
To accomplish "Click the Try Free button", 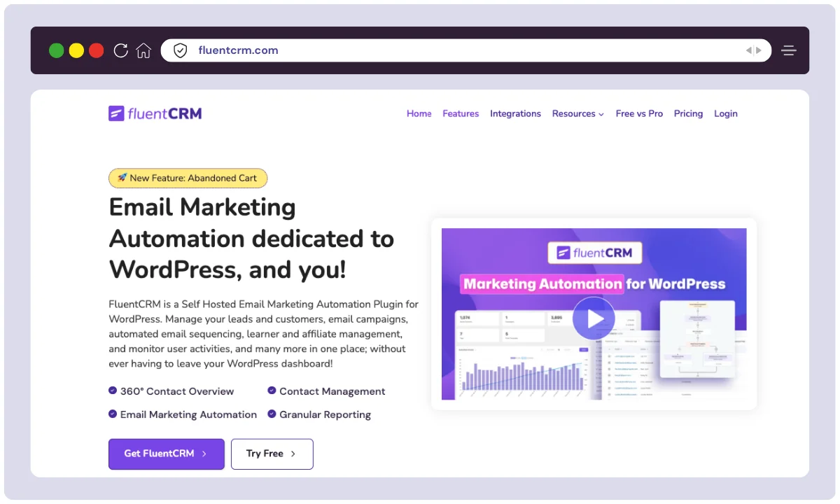I will click(x=272, y=454).
